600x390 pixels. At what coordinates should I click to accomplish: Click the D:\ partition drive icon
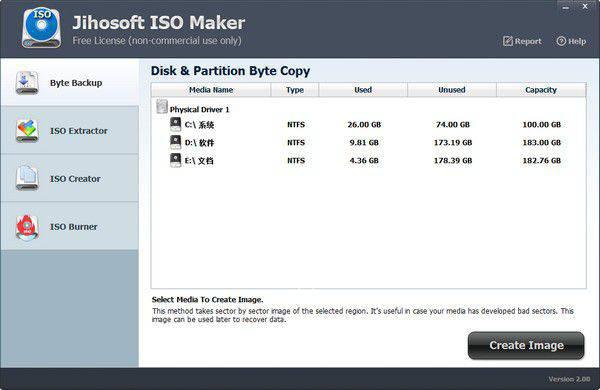(x=175, y=142)
